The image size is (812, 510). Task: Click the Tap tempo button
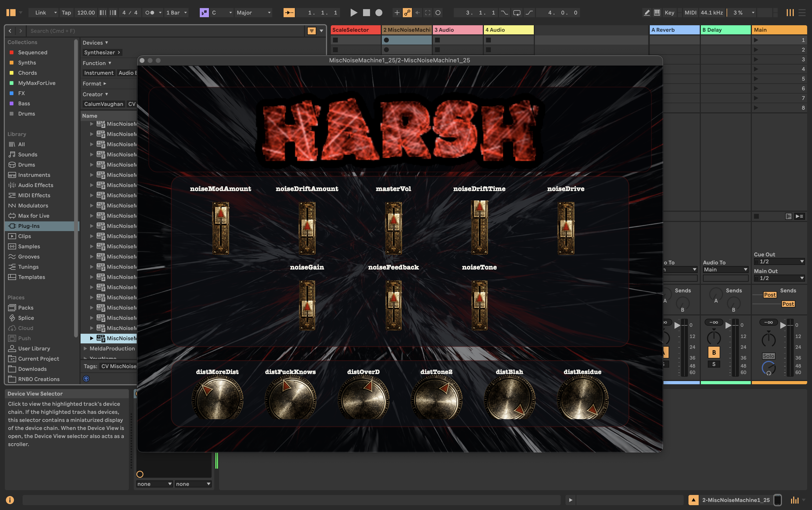(66, 13)
